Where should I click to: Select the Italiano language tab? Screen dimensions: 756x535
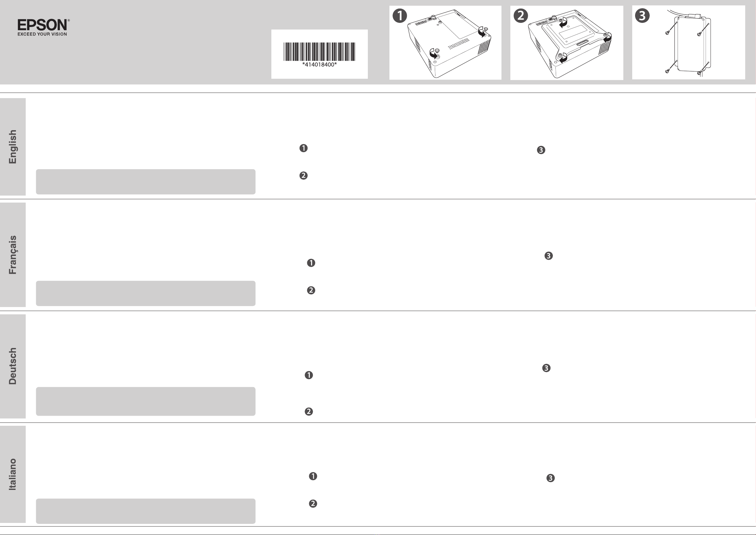[13, 474]
